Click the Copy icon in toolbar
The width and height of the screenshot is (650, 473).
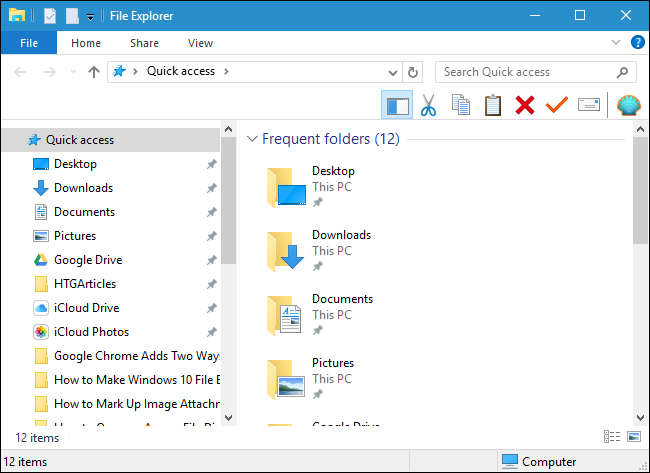click(461, 105)
